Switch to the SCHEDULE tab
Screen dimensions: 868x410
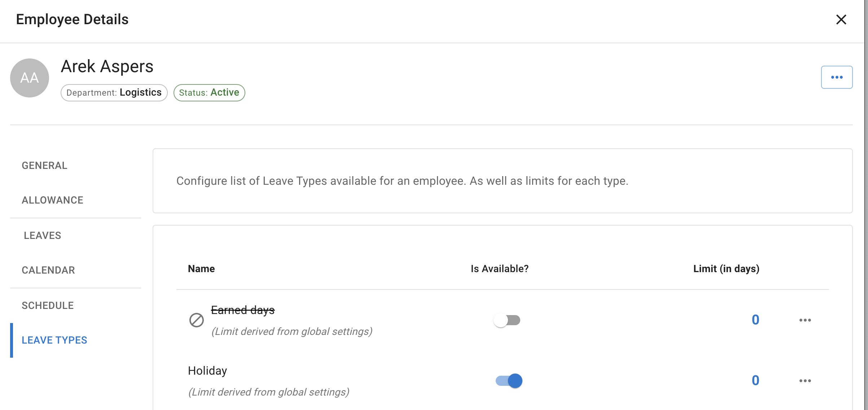(47, 305)
